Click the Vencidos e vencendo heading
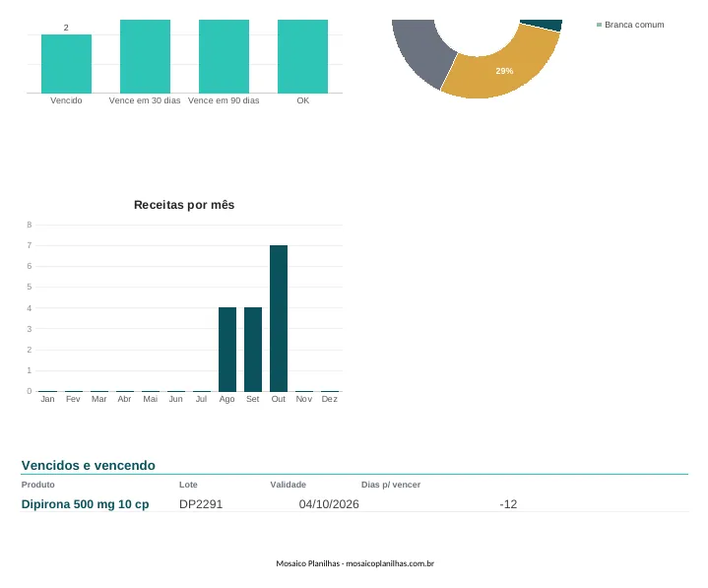Viewport: 708px width, 588px height. click(x=88, y=465)
